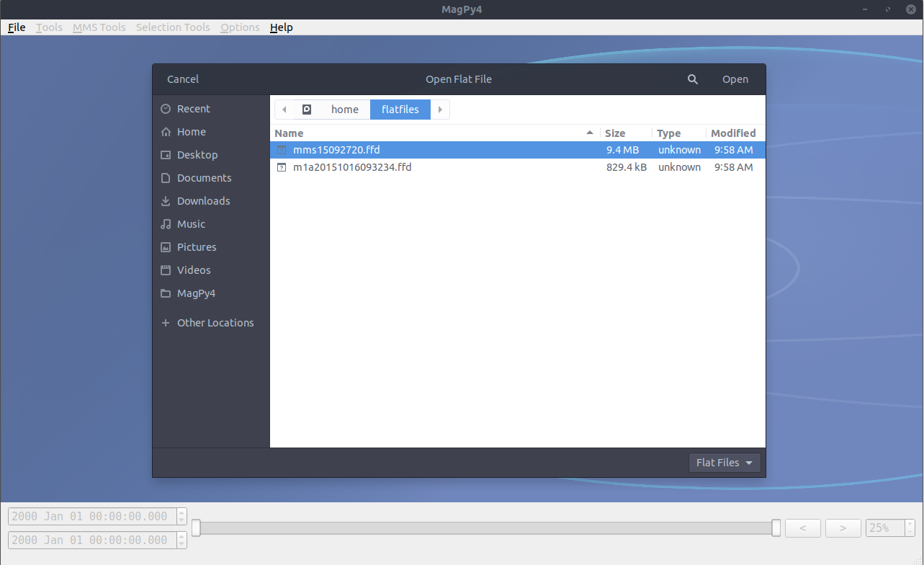Click the Recent clock icon in sidebar
Viewport: 924px width, 565px height.
point(166,109)
